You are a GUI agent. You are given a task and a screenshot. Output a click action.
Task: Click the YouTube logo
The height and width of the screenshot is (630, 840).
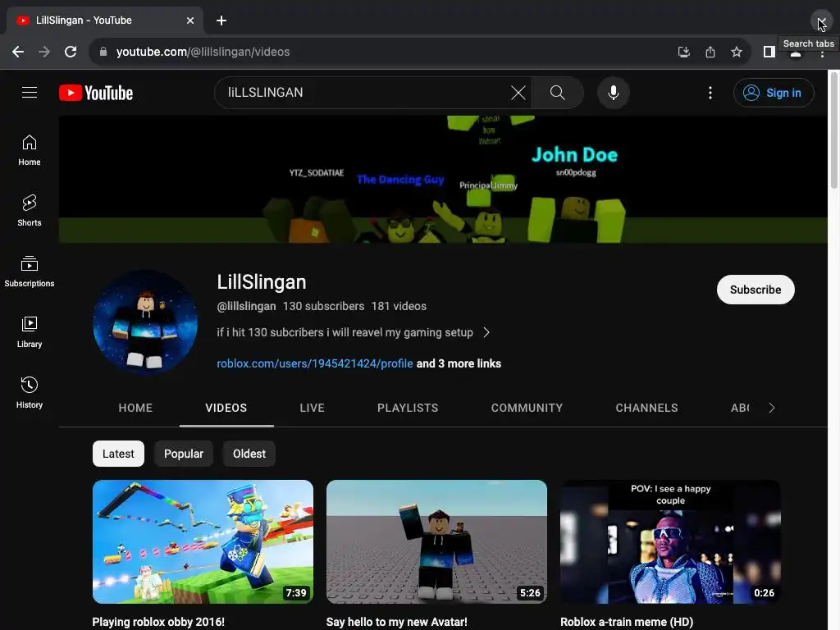(x=96, y=93)
